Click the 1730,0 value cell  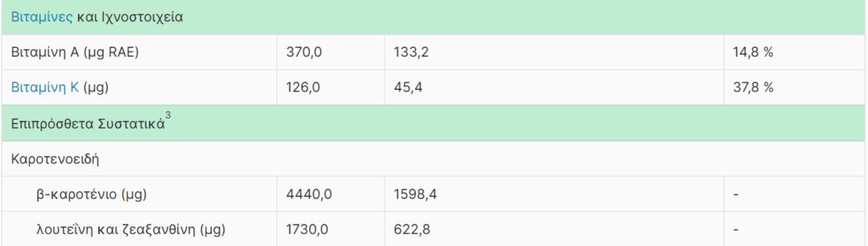tap(307, 230)
